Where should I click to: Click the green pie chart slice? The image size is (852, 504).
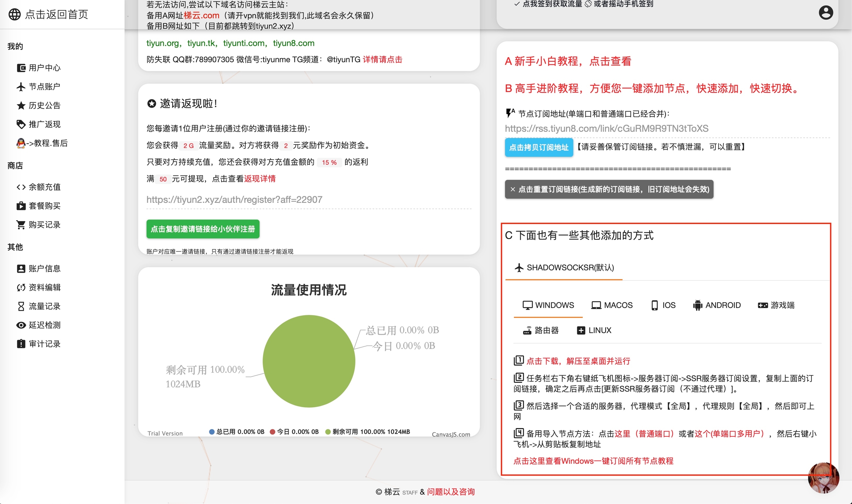(309, 361)
